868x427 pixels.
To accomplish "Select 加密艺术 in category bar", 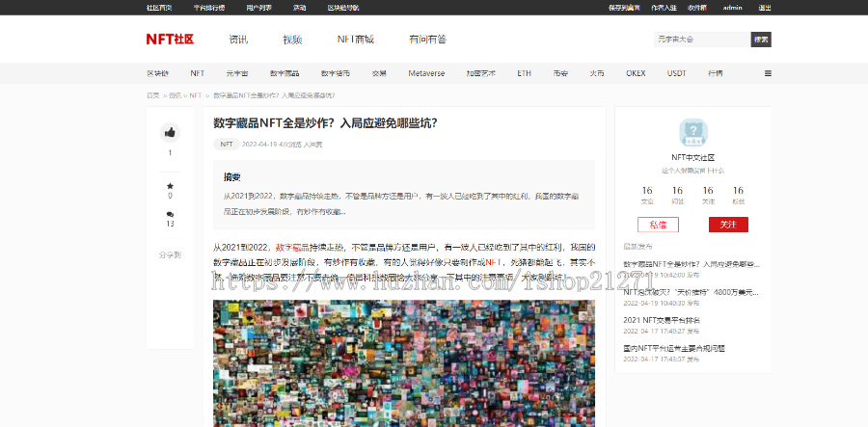I will (480, 73).
